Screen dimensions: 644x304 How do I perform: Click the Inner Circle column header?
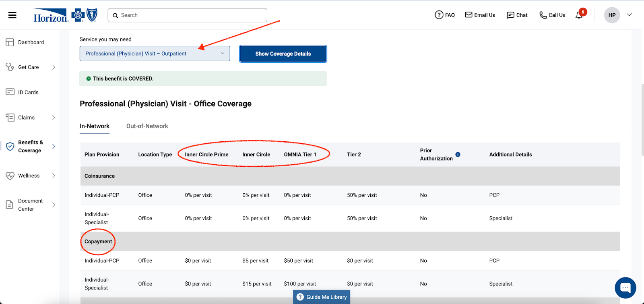(256, 155)
